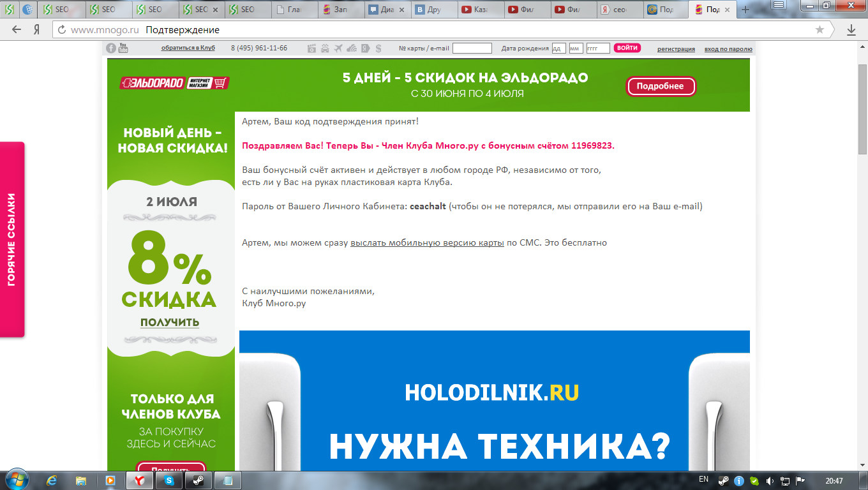This screenshot has width=868, height=490.
Task: Reload the page with the refresh icon
Action: pos(62,30)
